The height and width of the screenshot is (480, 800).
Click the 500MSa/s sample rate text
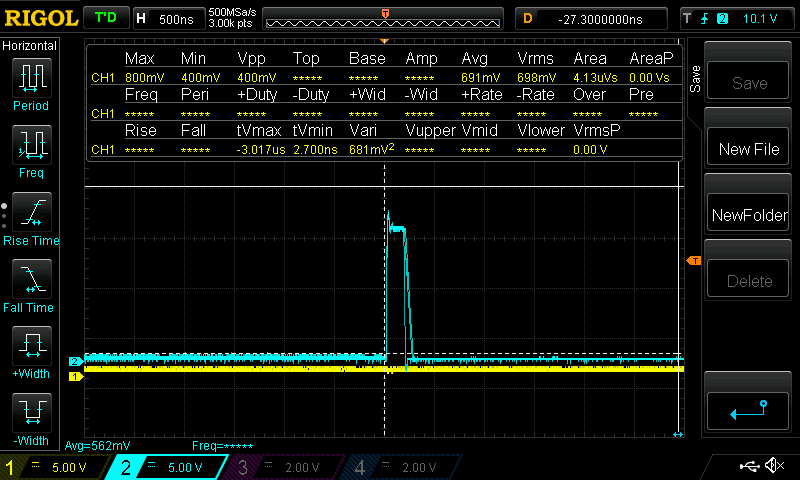click(x=232, y=12)
